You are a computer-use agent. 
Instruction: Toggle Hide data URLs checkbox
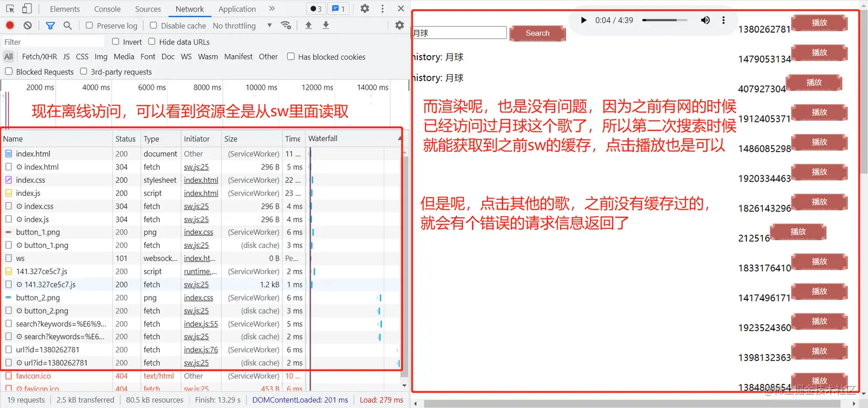tap(152, 41)
